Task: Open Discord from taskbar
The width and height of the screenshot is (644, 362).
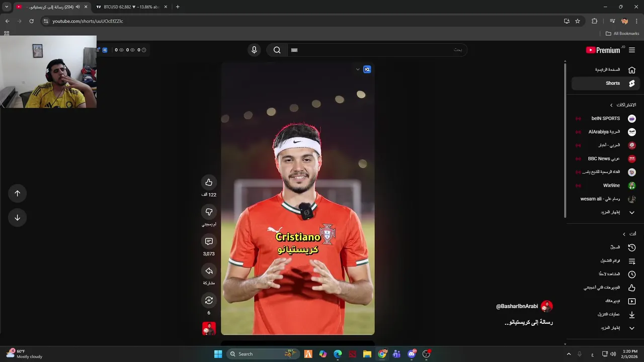Action: [412, 354]
